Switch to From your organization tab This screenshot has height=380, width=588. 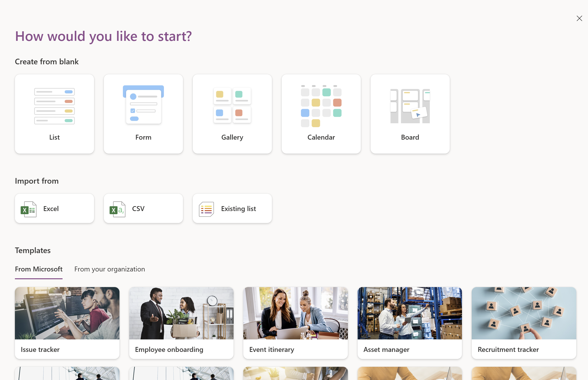click(110, 269)
